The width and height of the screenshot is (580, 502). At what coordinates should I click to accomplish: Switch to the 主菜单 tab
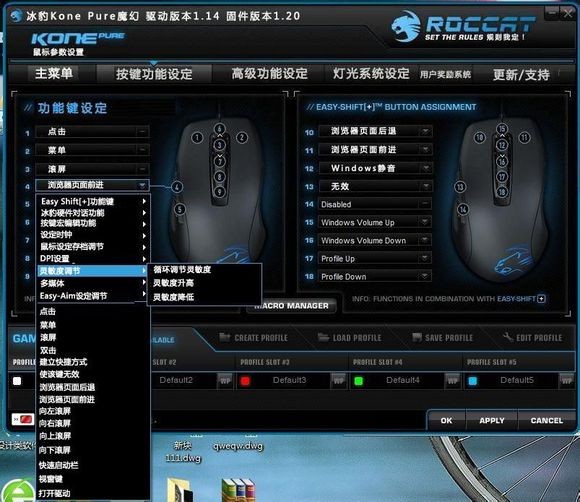point(54,73)
